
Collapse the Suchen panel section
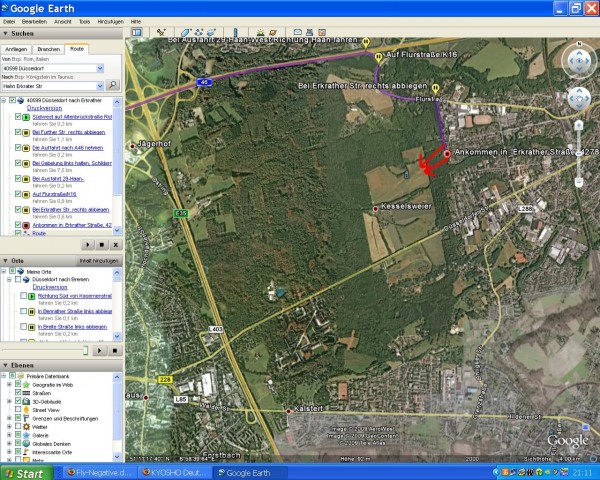(5, 33)
